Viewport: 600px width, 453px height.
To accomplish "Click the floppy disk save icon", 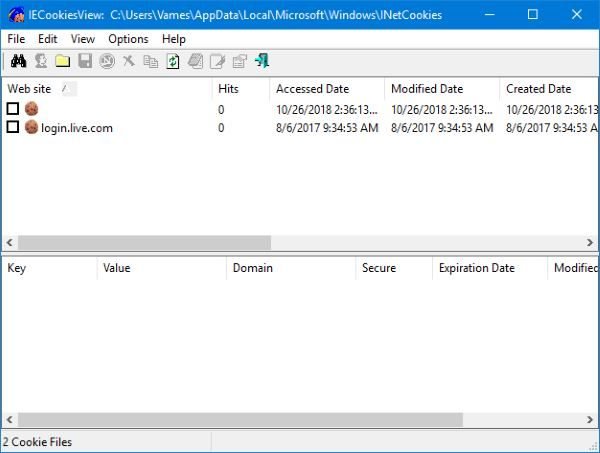I will coord(85,61).
